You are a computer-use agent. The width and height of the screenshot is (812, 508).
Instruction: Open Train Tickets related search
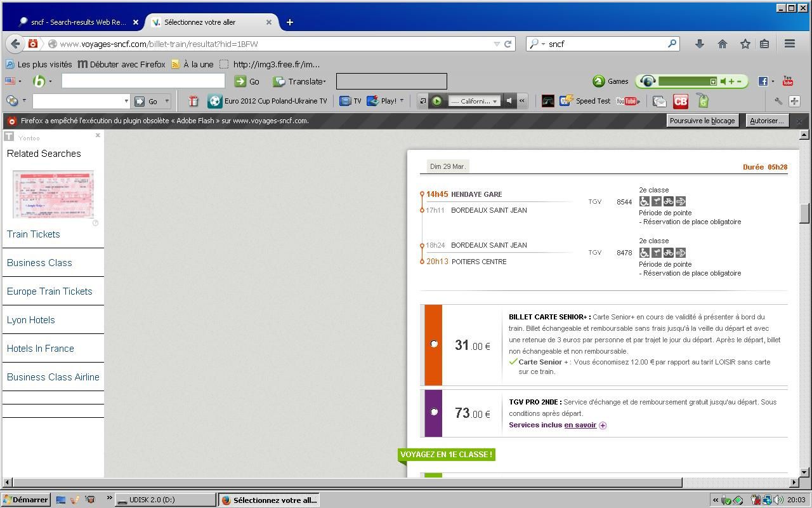tap(34, 234)
